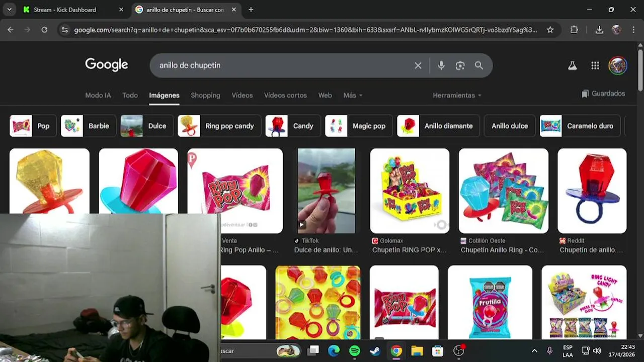This screenshot has width=644, height=362.
Task: Expand the Más dropdown
Action: pyautogui.click(x=353, y=95)
